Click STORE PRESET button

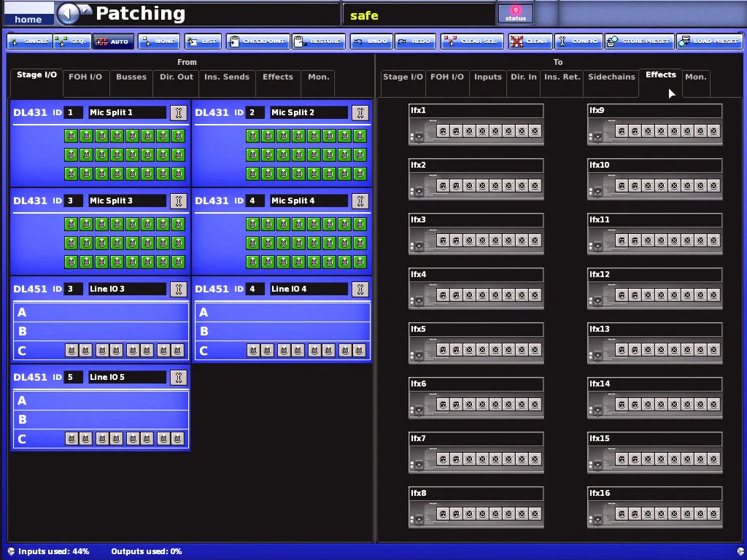639,42
